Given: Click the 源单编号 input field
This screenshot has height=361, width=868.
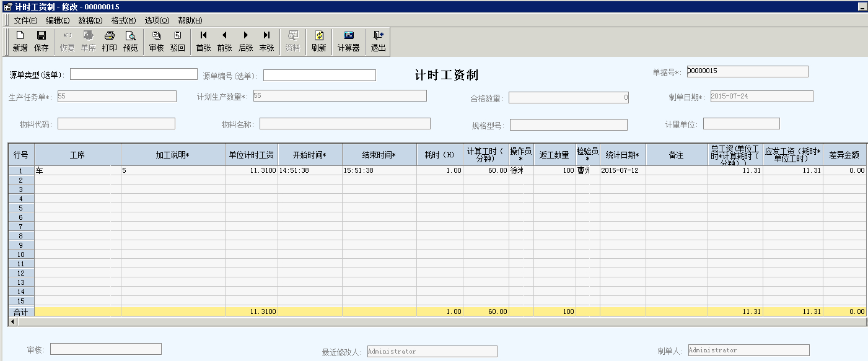Looking at the screenshot, I should tap(320, 76).
